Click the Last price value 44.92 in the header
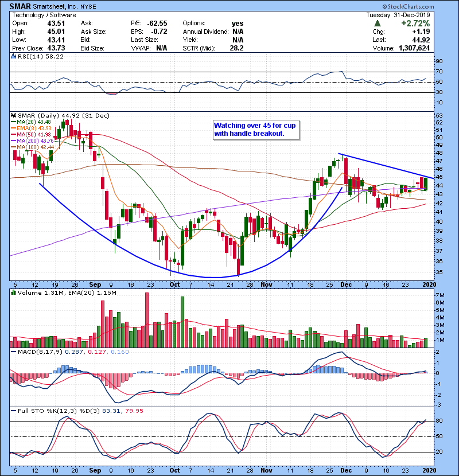This screenshot has height=476, width=459. pyautogui.click(x=421, y=40)
